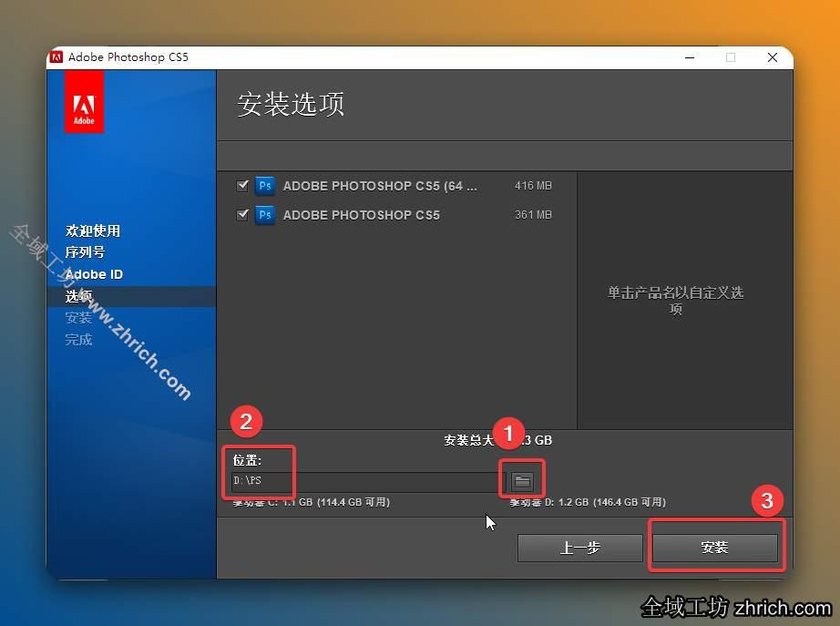Image resolution: width=840 pixels, height=626 pixels.
Task: Click the Ps icon of Photoshop CS5 (64 ...
Action: 264,186
